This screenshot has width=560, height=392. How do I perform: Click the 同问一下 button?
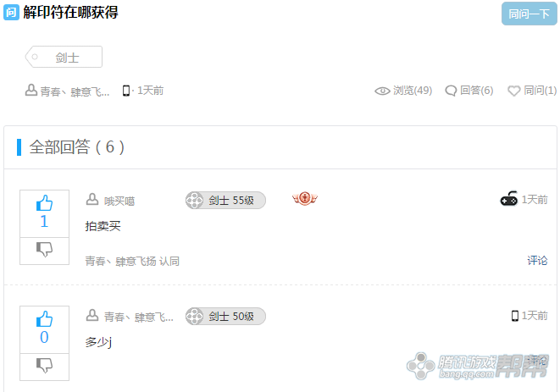(529, 14)
